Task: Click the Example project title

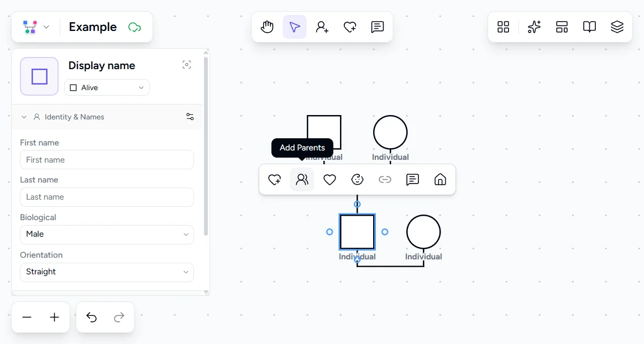Action: click(x=93, y=27)
